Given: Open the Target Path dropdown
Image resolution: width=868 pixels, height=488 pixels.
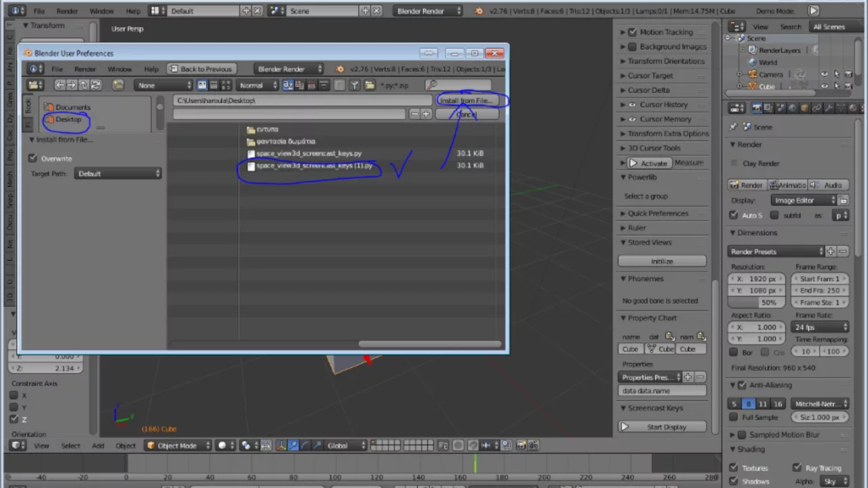Looking at the screenshot, I should coord(118,174).
